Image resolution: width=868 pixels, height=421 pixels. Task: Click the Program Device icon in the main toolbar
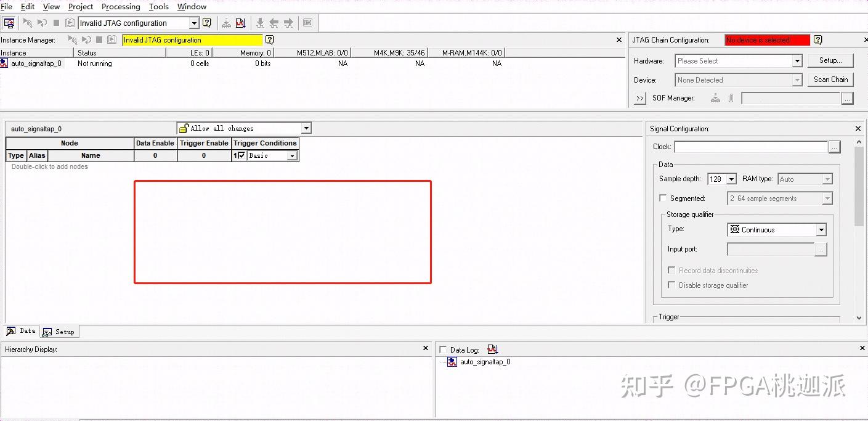227,23
